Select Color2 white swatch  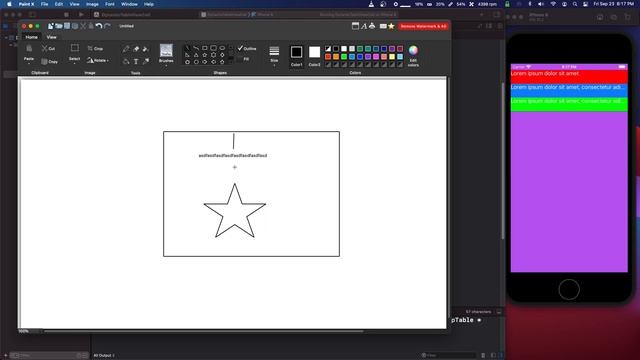314,52
